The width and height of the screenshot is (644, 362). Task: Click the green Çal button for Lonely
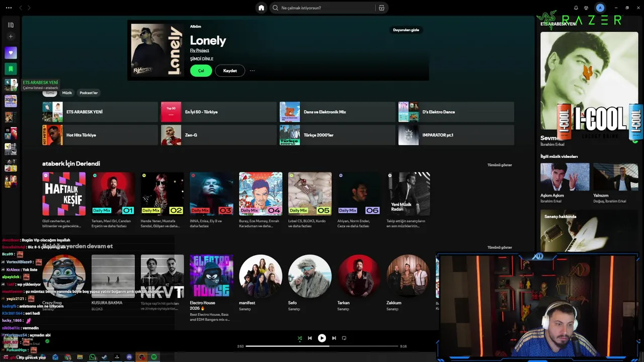[x=201, y=71]
